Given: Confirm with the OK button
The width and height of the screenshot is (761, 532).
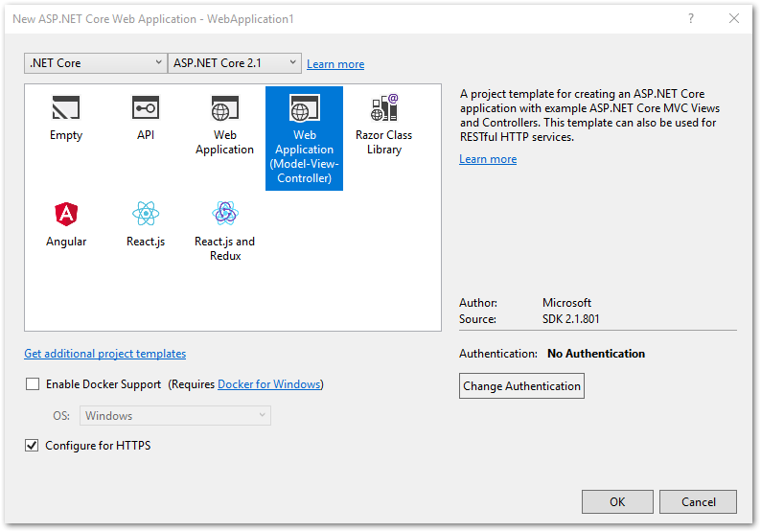Looking at the screenshot, I should tap(617, 501).
